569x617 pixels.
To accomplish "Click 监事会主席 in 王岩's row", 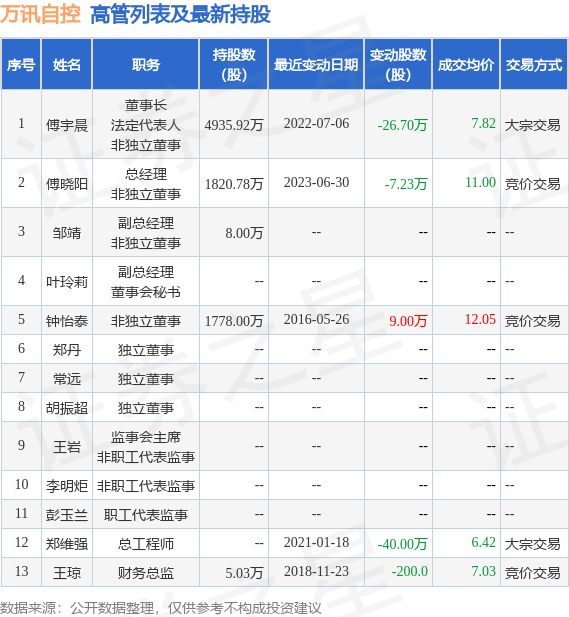I will [146, 437].
